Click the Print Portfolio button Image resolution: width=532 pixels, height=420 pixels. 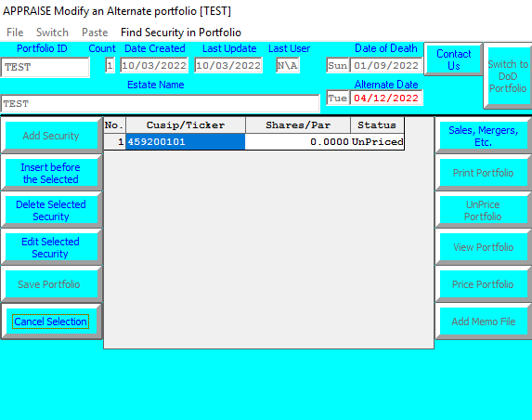(483, 173)
